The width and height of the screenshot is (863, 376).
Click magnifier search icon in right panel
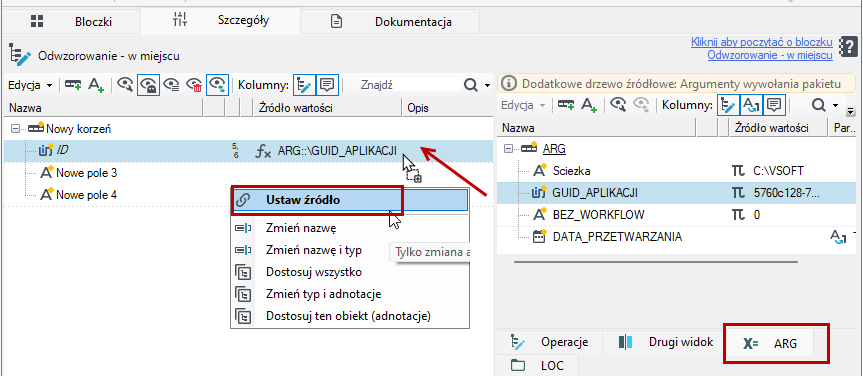[x=819, y=105]
